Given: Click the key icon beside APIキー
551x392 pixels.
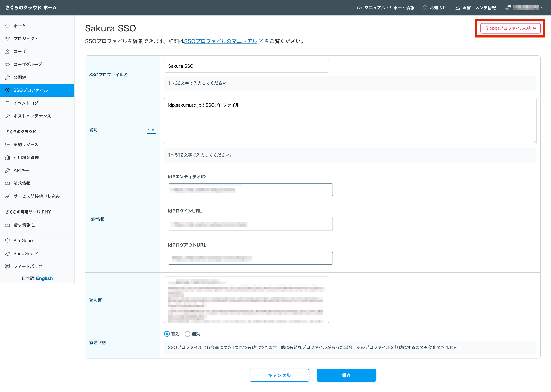Looking at the screenshot, I should pos(7,170).
